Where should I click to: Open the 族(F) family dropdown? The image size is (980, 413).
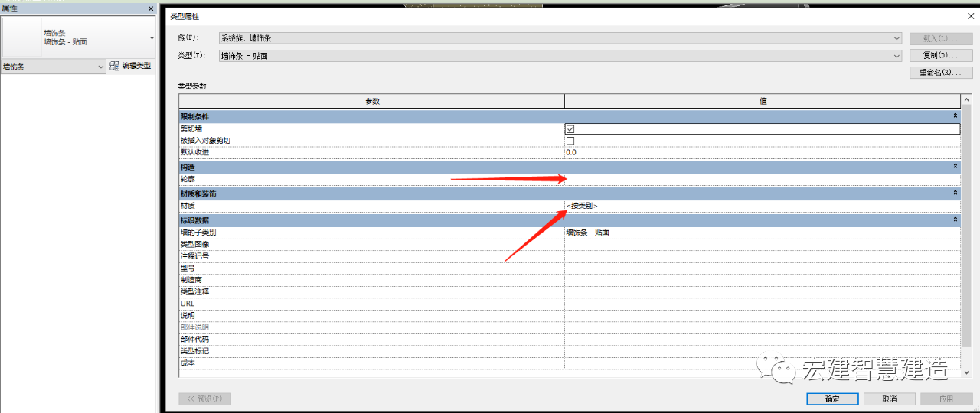[x=560, y=38]
